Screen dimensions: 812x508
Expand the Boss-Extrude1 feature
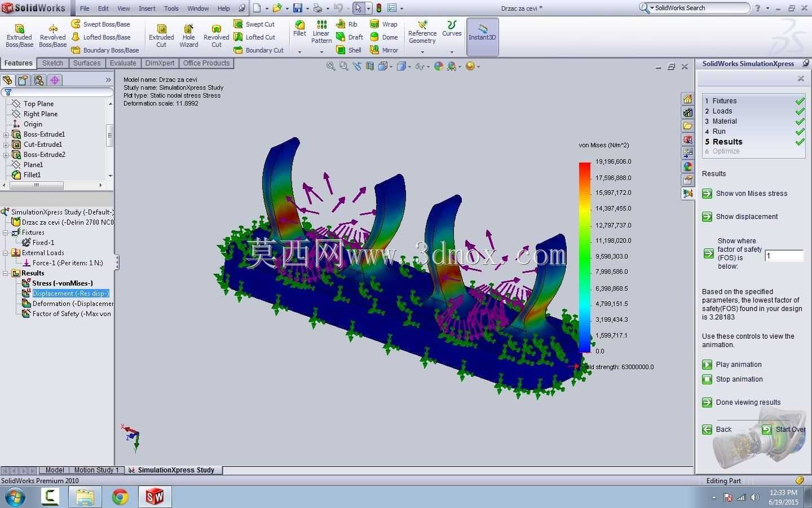(6, 134)
